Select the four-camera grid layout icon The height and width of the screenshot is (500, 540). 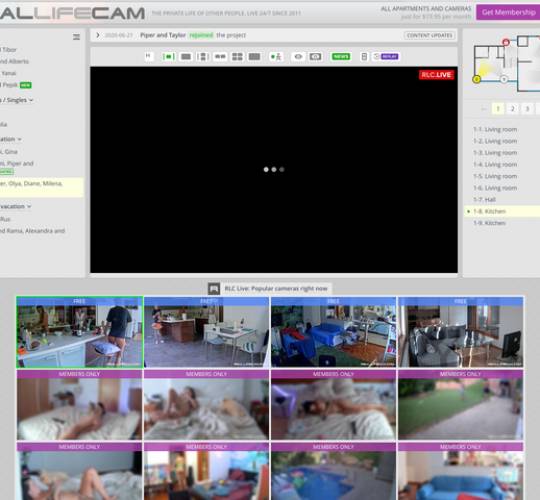(237, 56)
